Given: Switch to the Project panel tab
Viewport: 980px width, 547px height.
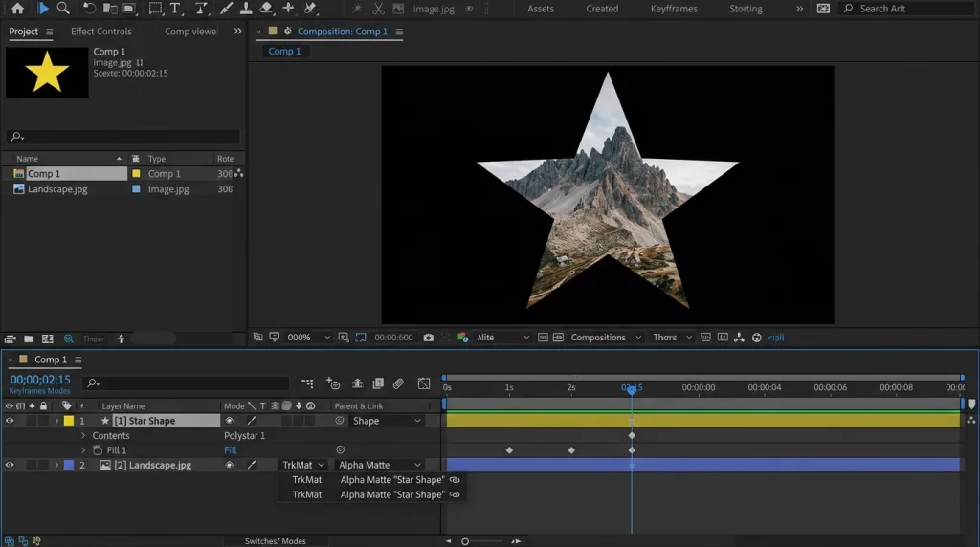Looking at the screenshot, I should click(x=23, y=32).
